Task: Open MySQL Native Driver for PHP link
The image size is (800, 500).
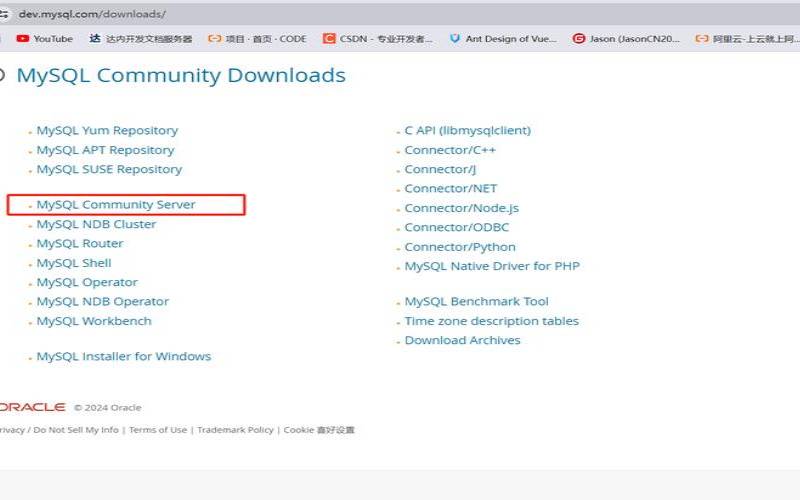Action: pos(492,266)
